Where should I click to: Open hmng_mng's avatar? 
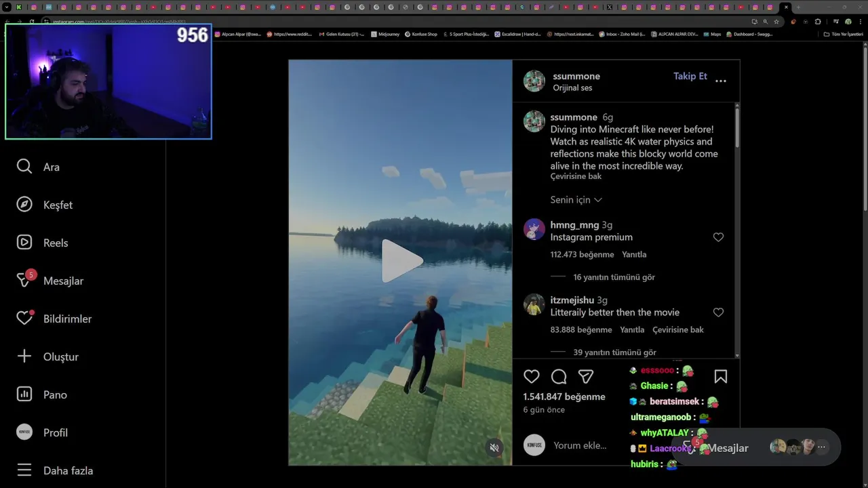coord(534,229)
